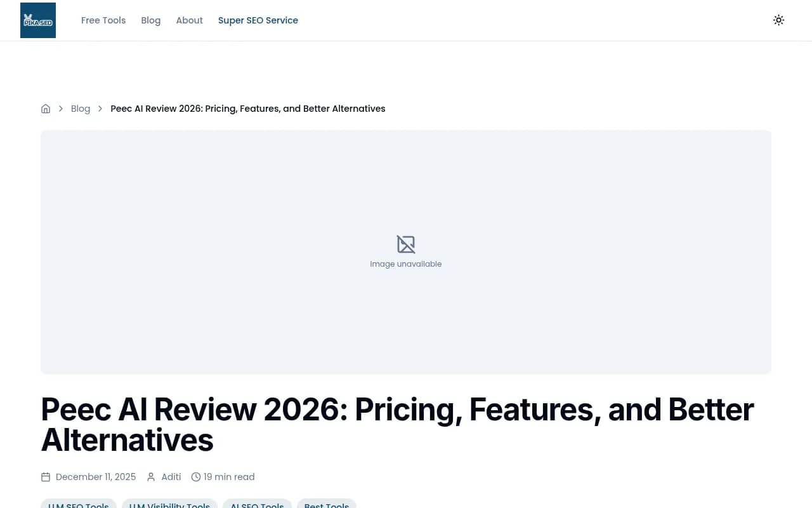This screenshot has width=812, height=508.
Task: Select the AI SEO Tools tag
Action: [257, 504]
